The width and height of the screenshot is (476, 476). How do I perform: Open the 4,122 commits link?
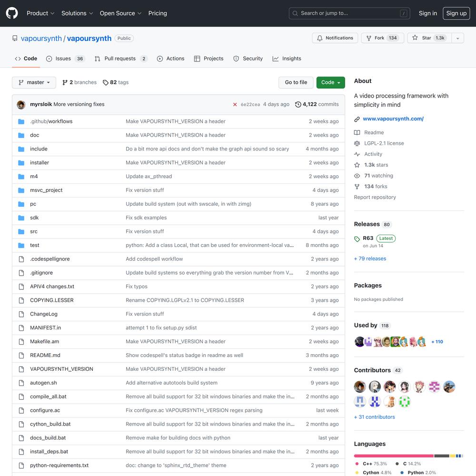pos(317,104)
